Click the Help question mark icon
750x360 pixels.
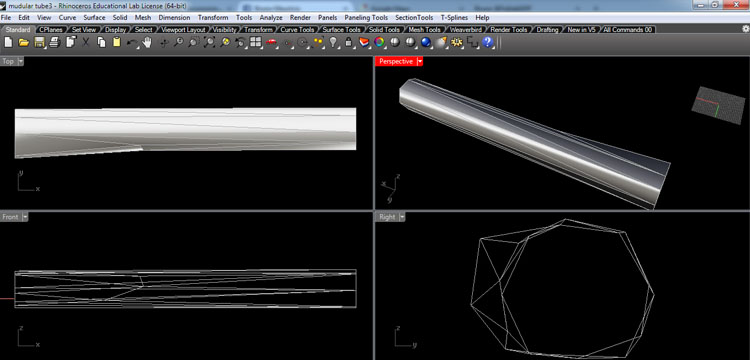coord(487,42)
